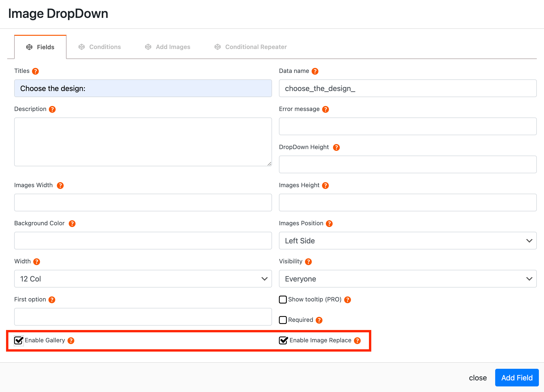
Task: Click into the Description text area
Action: [143, 142]
